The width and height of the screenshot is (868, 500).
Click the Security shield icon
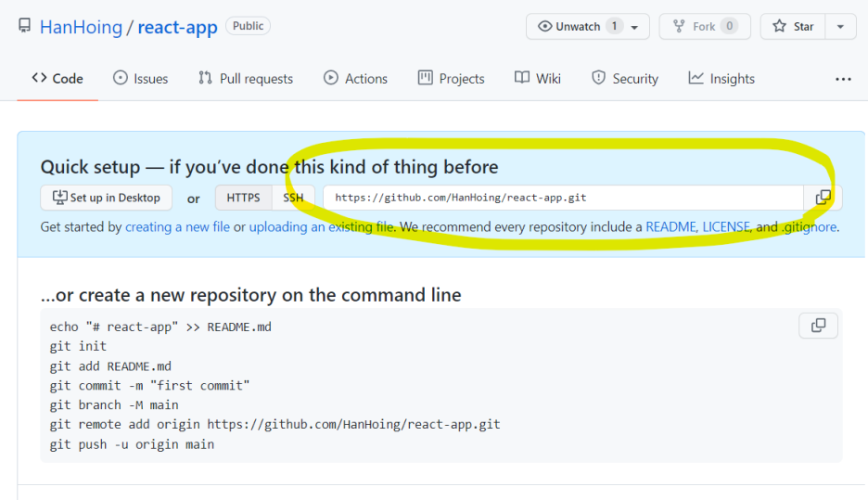598,78
